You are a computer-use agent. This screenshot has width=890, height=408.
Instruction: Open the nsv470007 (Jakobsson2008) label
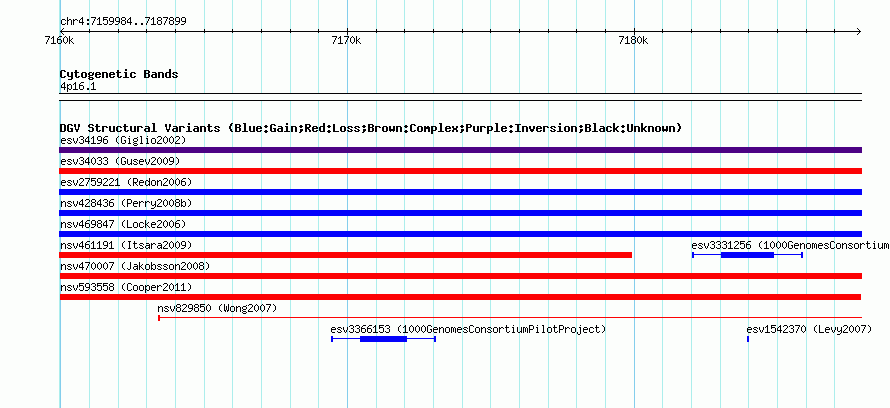pos(135,266)
